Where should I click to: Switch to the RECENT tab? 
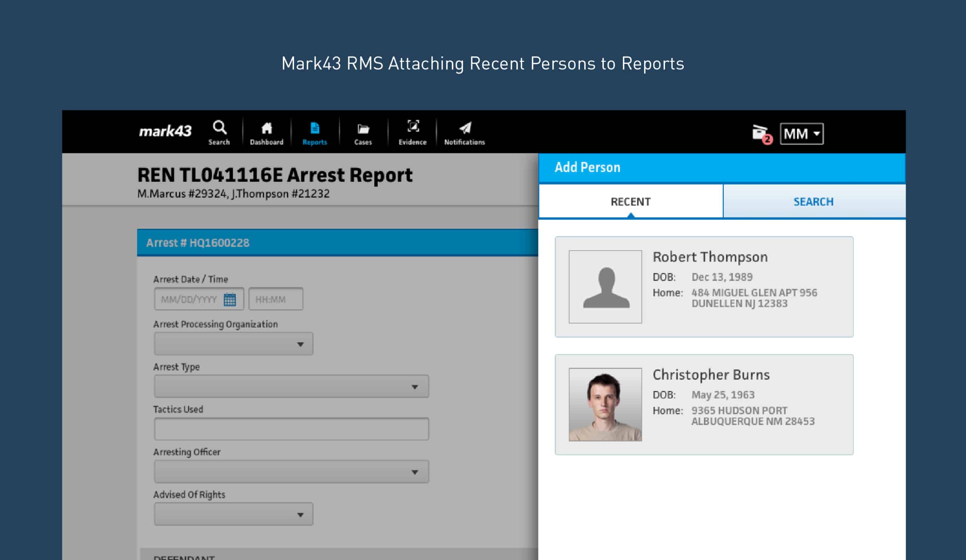(630, 202)
